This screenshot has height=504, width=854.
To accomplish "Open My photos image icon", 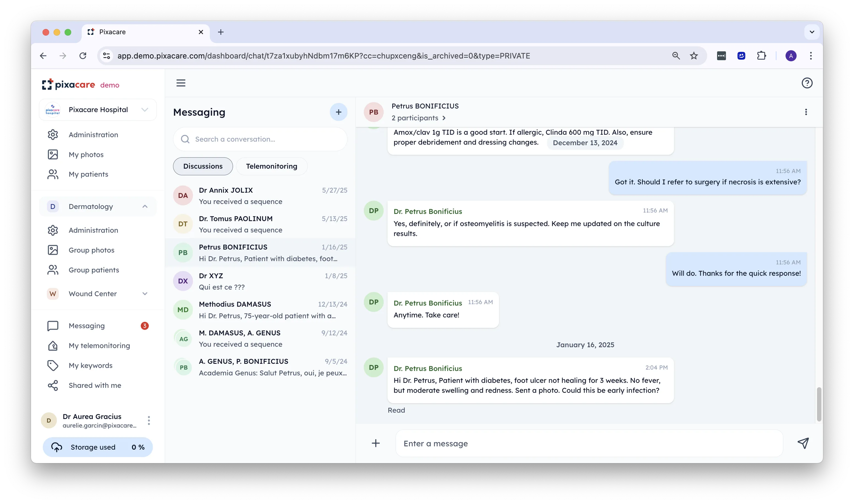I will [x=53, y=155].
